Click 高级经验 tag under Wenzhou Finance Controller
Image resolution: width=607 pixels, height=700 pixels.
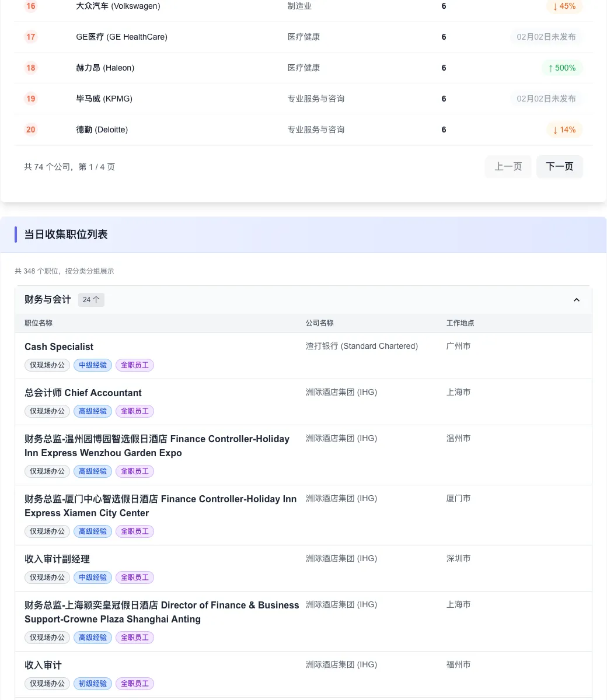(93, 471)
